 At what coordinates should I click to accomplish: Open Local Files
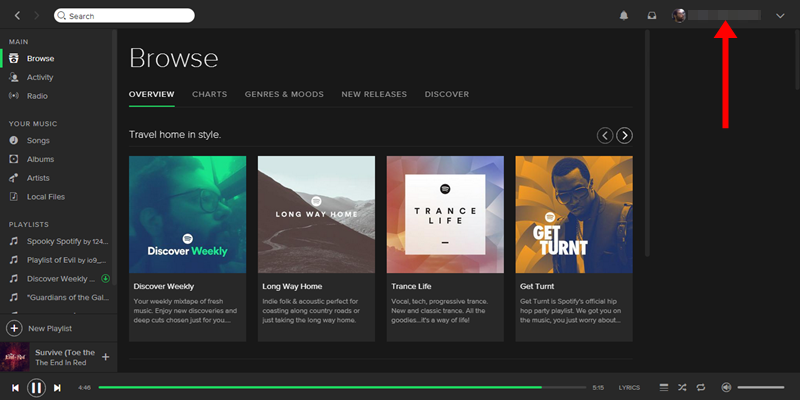[x=46, y=197]
